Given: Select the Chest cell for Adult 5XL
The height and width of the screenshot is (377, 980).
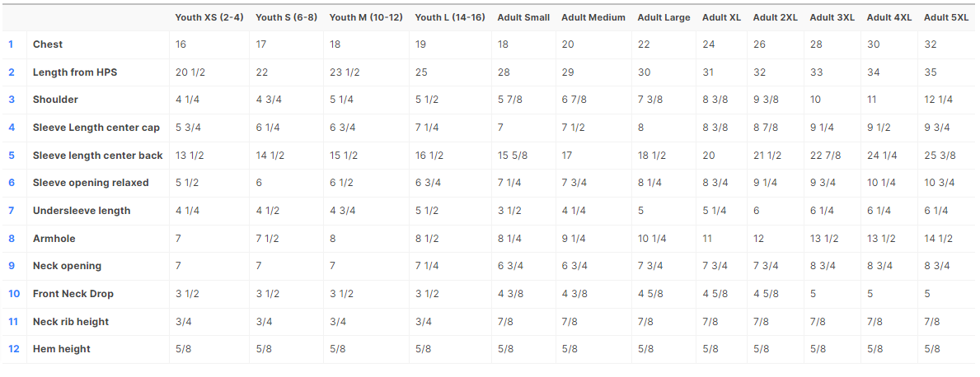Looking at the screenshot, I should (931, 44).
